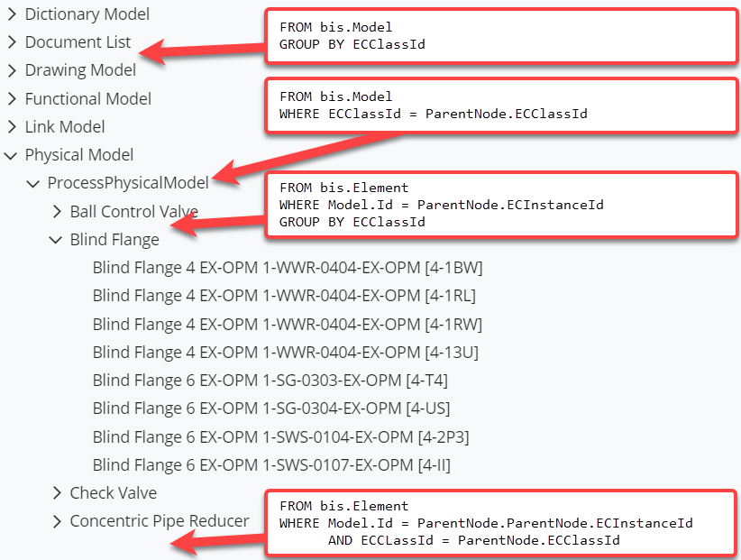Expand the Document List chevron
Image resolution: width=741 pixels, height=560 pixels.
tap(12, 42)
